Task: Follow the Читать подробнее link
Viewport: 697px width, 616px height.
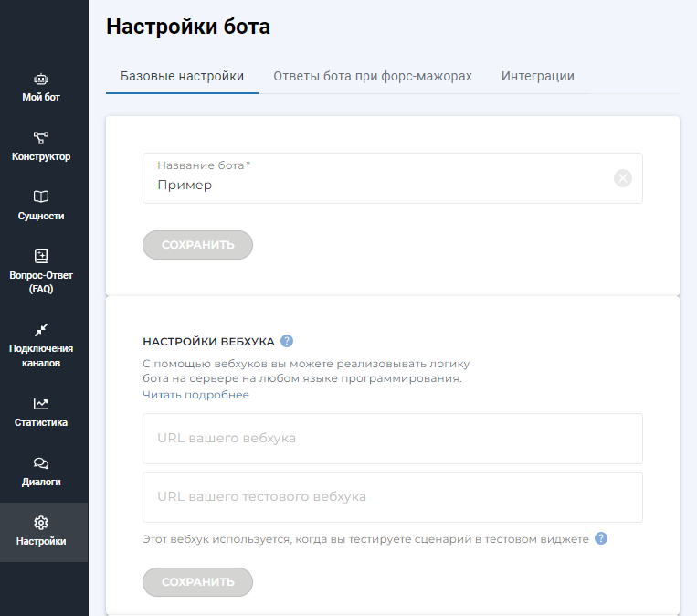Action: (195, 395)
